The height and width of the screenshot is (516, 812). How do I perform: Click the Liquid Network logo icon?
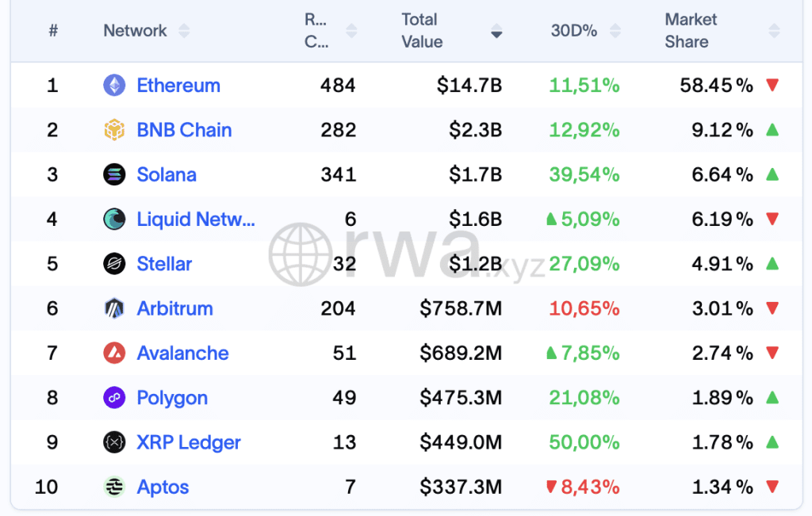pos(114,220)
